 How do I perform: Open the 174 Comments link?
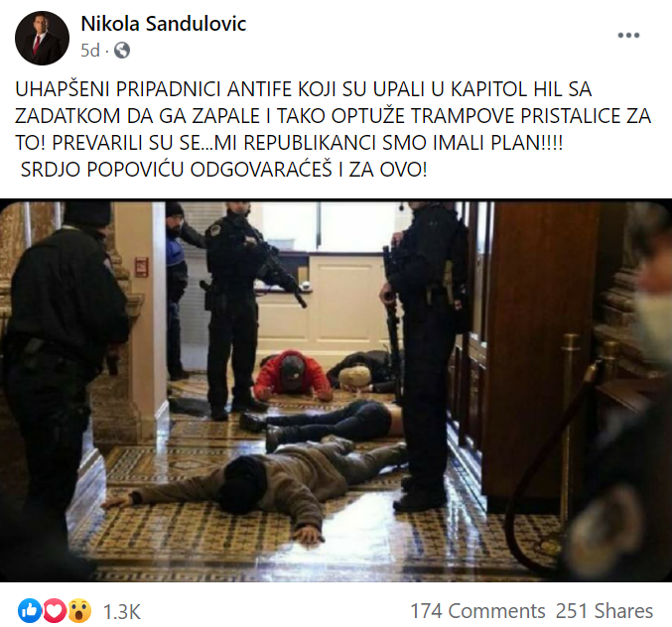pos(477,611)
